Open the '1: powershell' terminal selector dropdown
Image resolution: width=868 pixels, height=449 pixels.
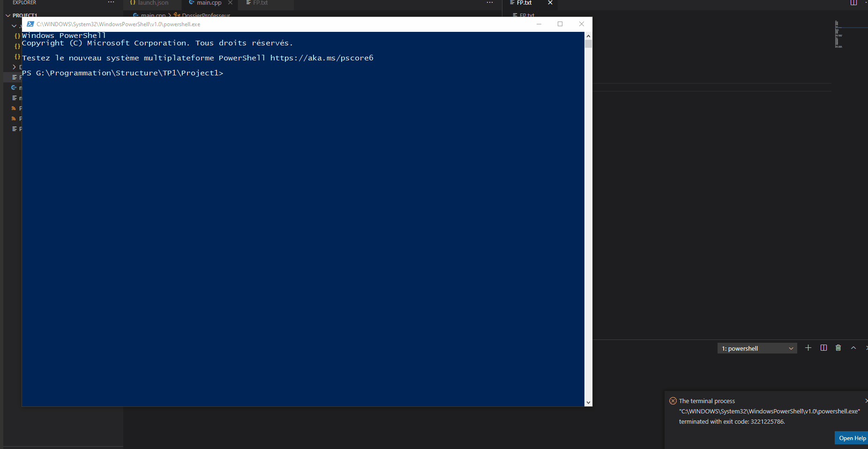756,348
